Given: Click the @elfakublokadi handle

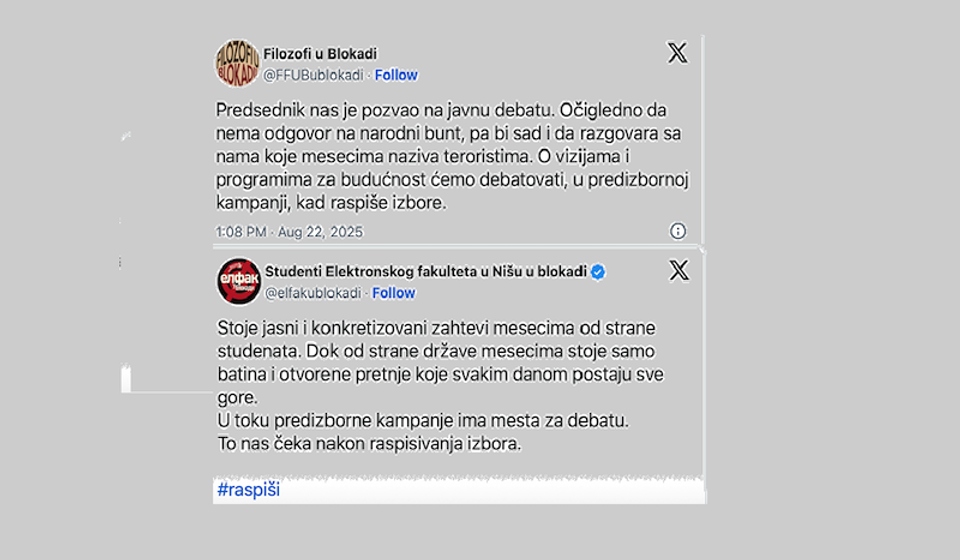Looking at the screenshot, I should click(312, 293).
